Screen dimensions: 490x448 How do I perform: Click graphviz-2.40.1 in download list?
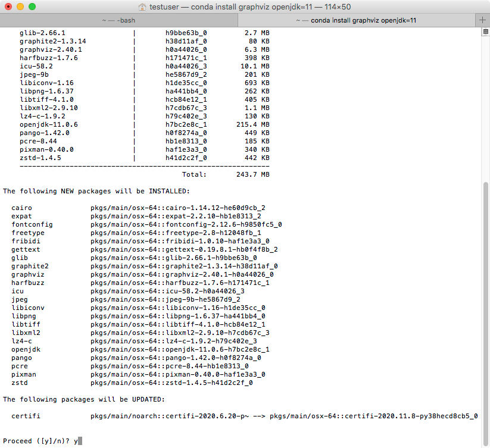click(51, 49)
